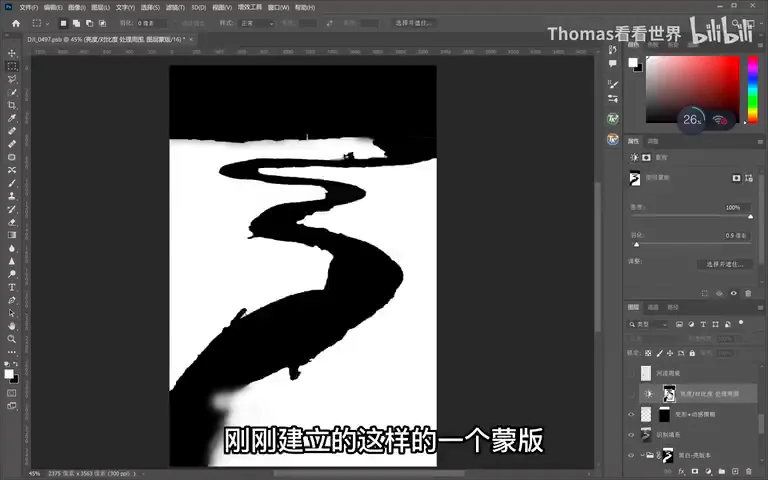Hide the layer below the transparent one
The width and height of the screenshot is (768, 480).
click(631, 435)
